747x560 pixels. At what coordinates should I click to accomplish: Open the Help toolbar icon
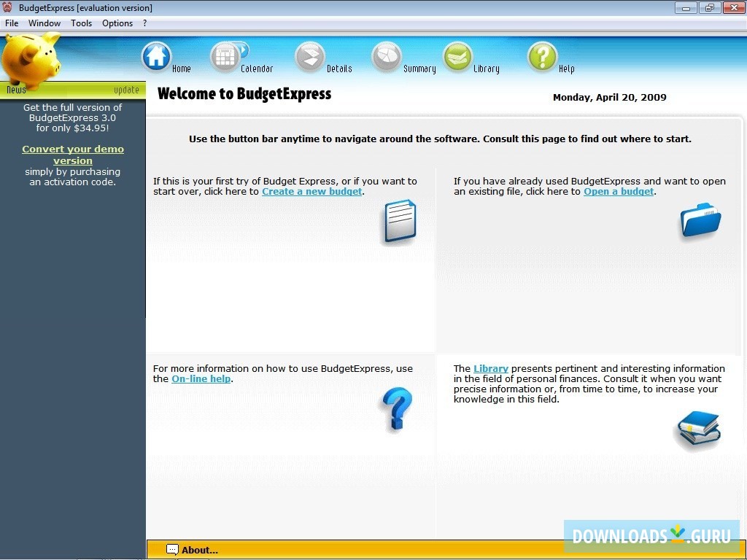[542, 56]
